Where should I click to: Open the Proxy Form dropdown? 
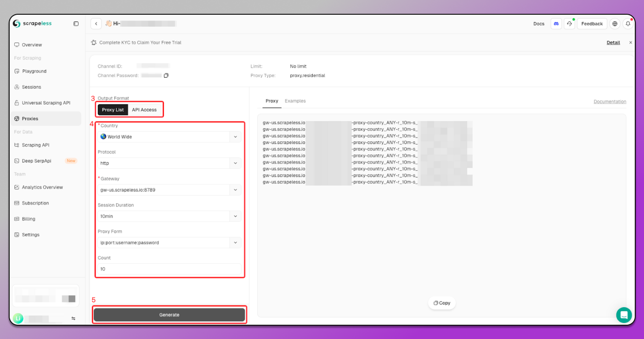(169, 242)
